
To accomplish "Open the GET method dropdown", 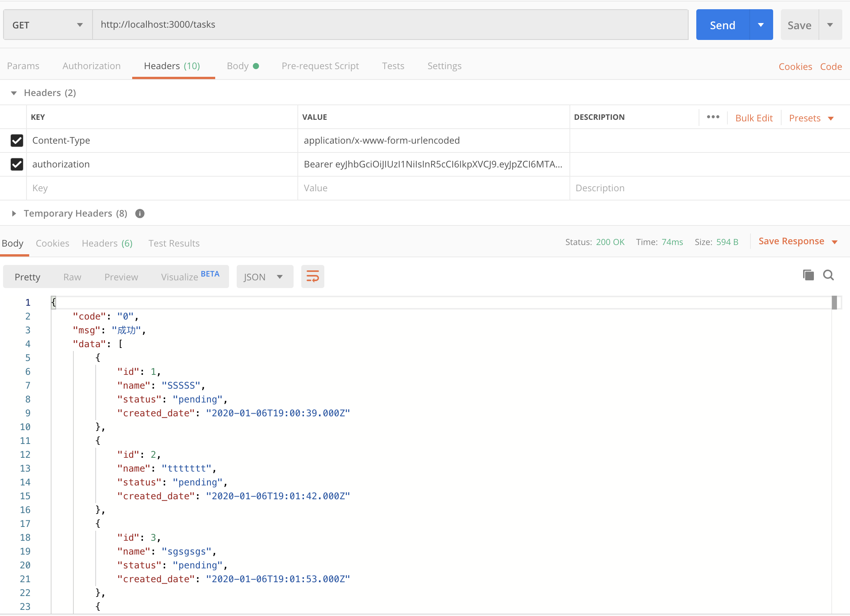I will [48, 25].
